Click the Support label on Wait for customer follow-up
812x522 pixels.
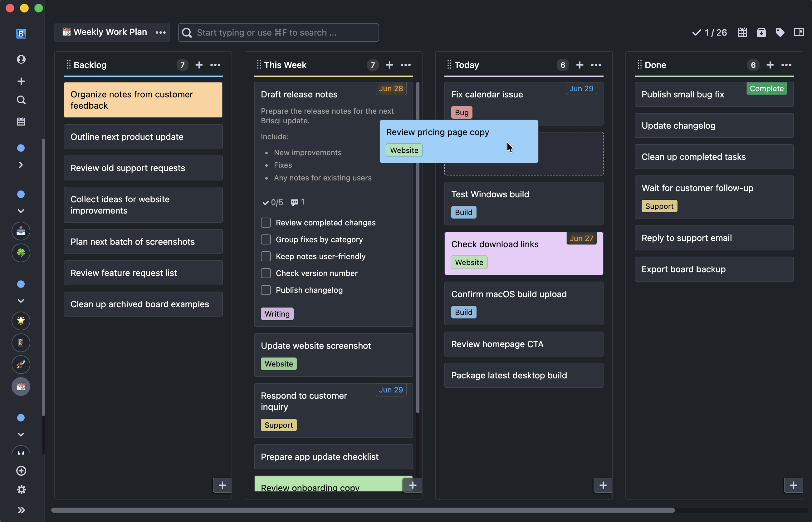[x=659, y=206]
